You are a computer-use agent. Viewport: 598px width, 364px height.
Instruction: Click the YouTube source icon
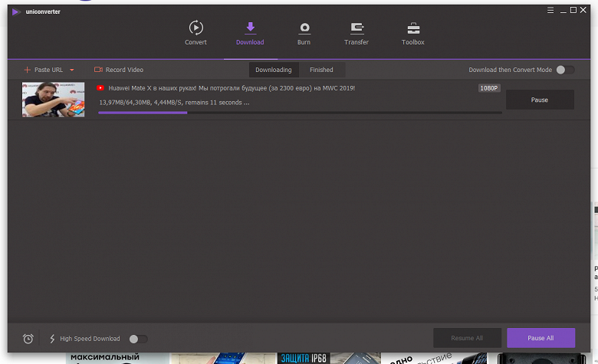(x=100, y=88)
